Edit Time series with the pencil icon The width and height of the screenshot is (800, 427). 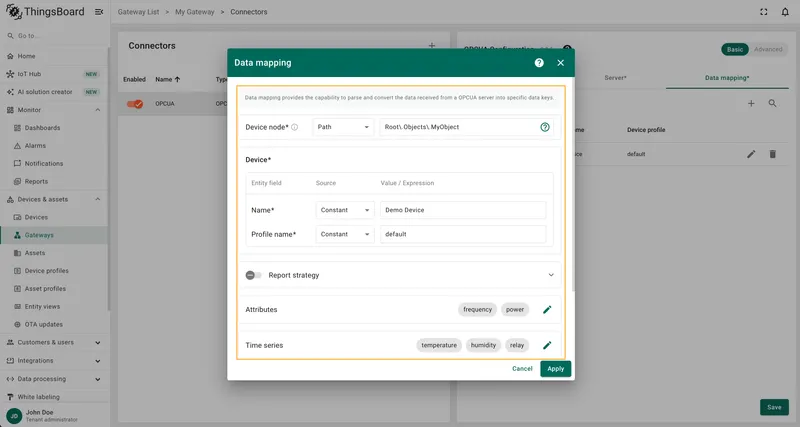[547, 345]
